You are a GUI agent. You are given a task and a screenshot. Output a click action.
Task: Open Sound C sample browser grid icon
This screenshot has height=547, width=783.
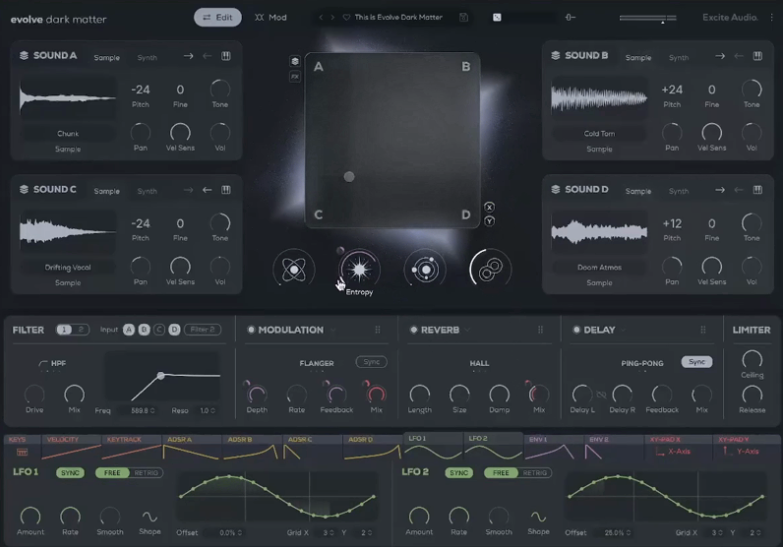[226, 190]
